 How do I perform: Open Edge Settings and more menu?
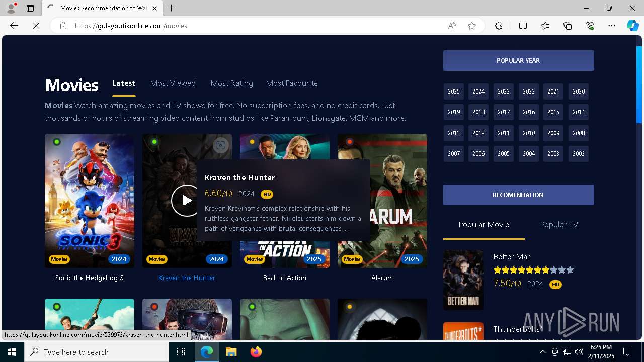coord(612,26)
